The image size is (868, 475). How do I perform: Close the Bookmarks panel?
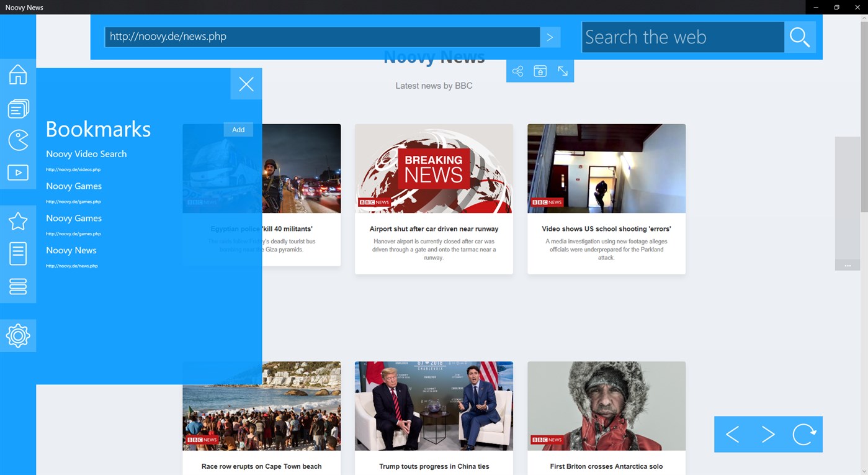(246, 84)
